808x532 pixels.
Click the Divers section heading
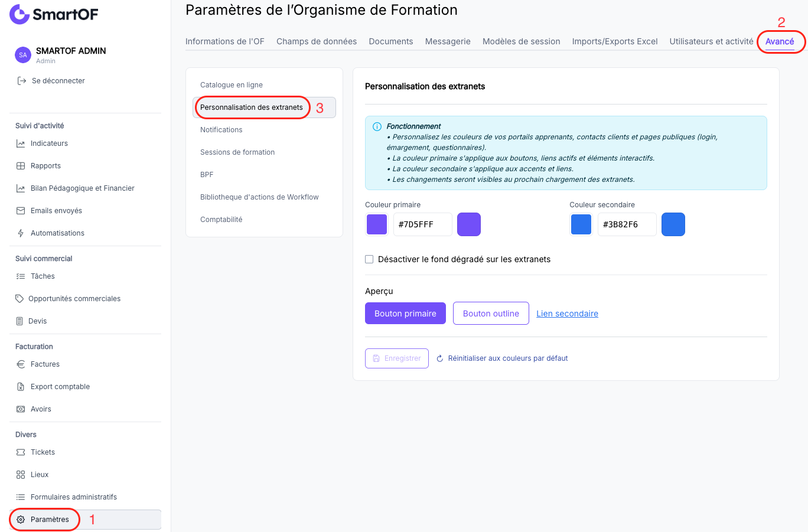coord(26,435)
